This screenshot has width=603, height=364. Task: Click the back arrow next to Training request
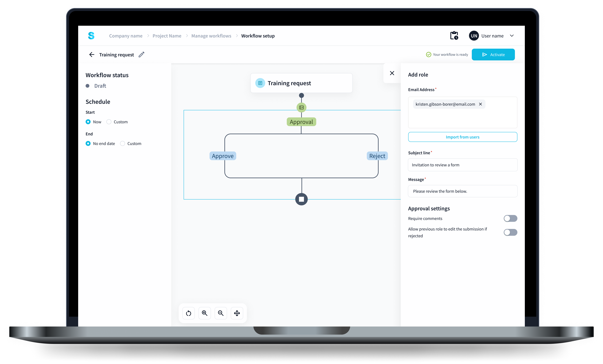click(92, 55)
